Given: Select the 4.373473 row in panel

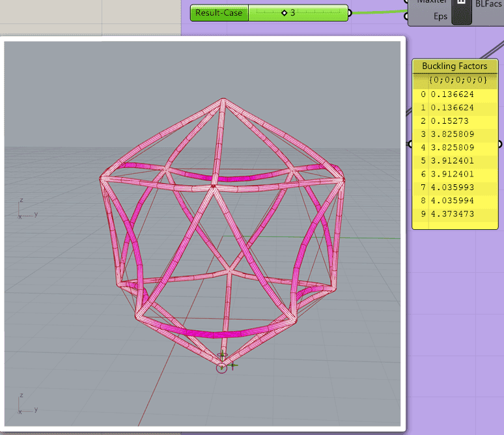Looking at the screenshot, I should (x=452, y=214).
